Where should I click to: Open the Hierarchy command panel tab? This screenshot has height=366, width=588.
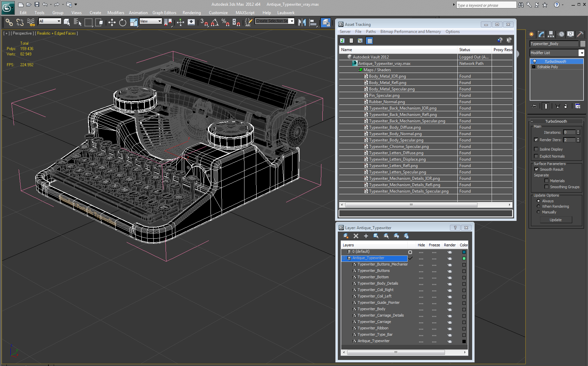tap(551, 34)
